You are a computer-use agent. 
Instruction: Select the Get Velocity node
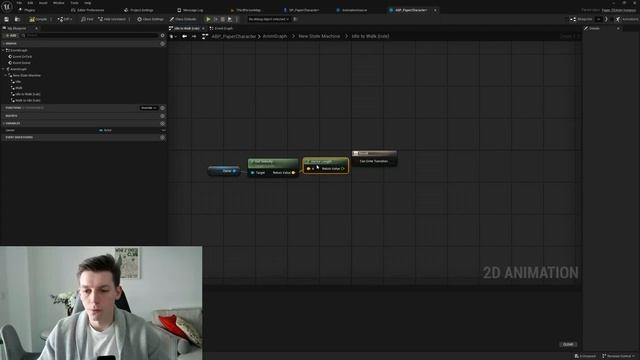coord(273,167)
